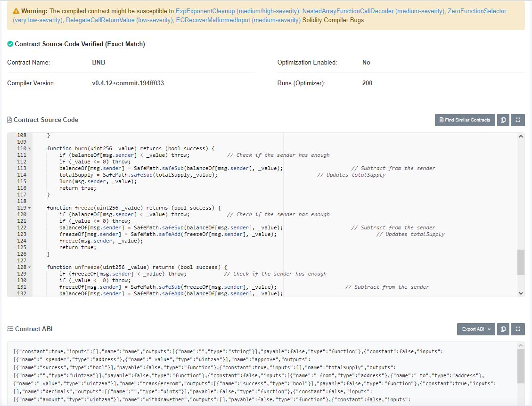Click the Contract Name label

point(28,63)
